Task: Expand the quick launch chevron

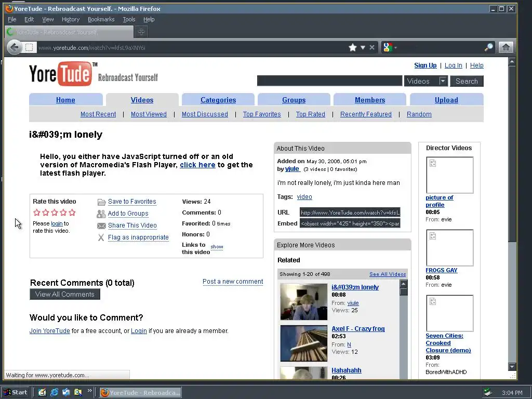Action: coord(89,391)
